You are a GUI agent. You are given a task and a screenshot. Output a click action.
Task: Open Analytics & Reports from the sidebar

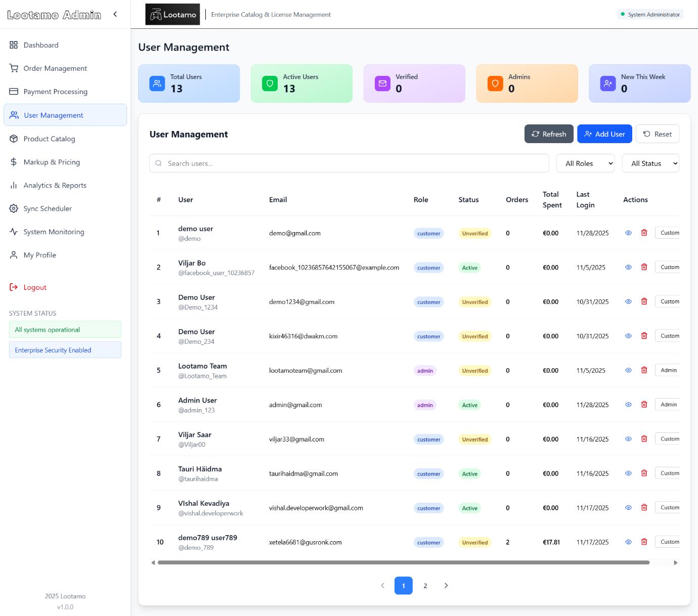[14, 185]
